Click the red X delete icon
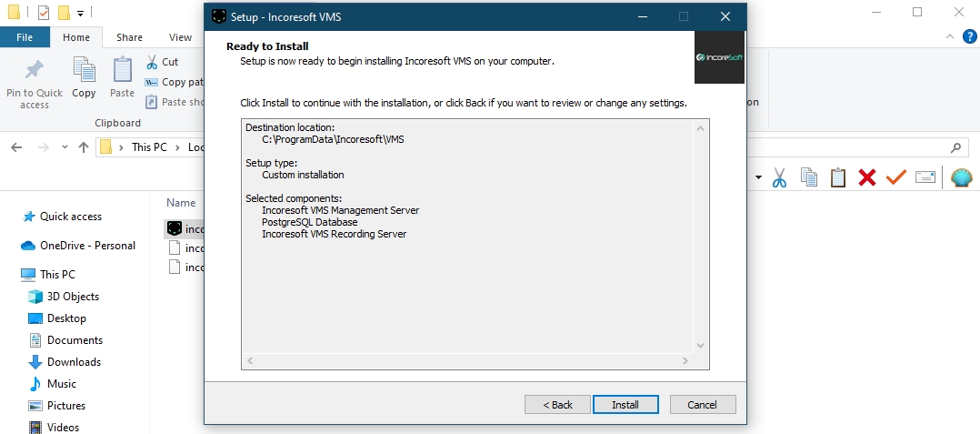Image resolution: width=980 pixels, height=434 pixels. [x=867, y=177]
